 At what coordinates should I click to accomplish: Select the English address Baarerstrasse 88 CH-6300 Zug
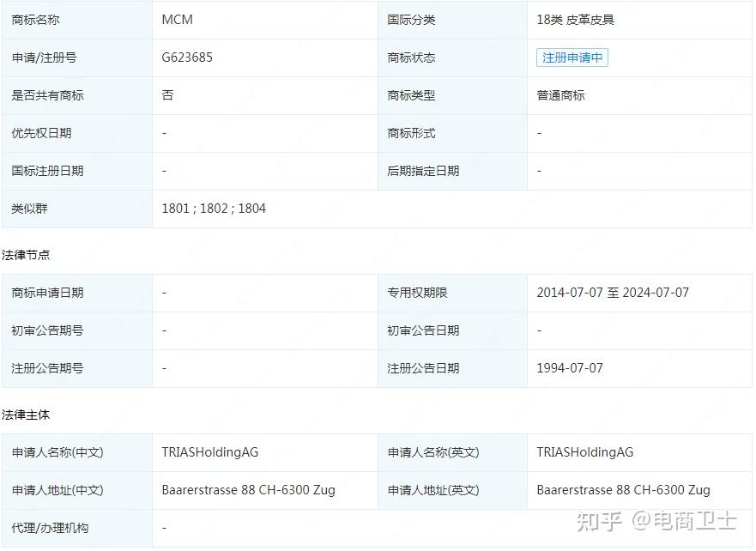623,490
